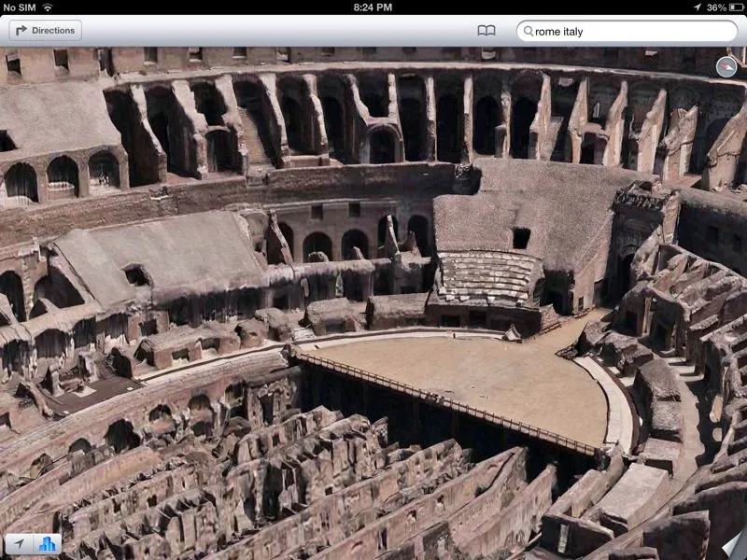Tap the 8:24 PM clock
The width and height of the screenshot is (747, 560).
point(373,7)
